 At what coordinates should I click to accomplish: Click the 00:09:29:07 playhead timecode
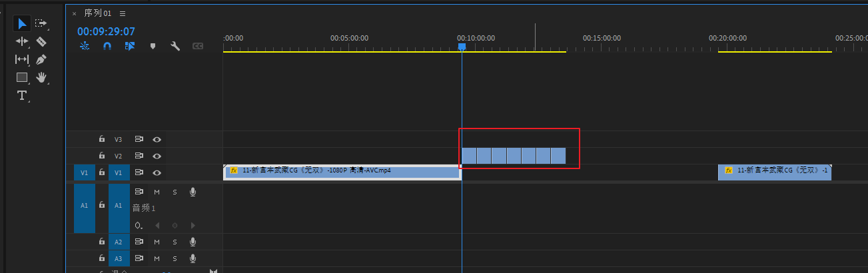point(106,31)
